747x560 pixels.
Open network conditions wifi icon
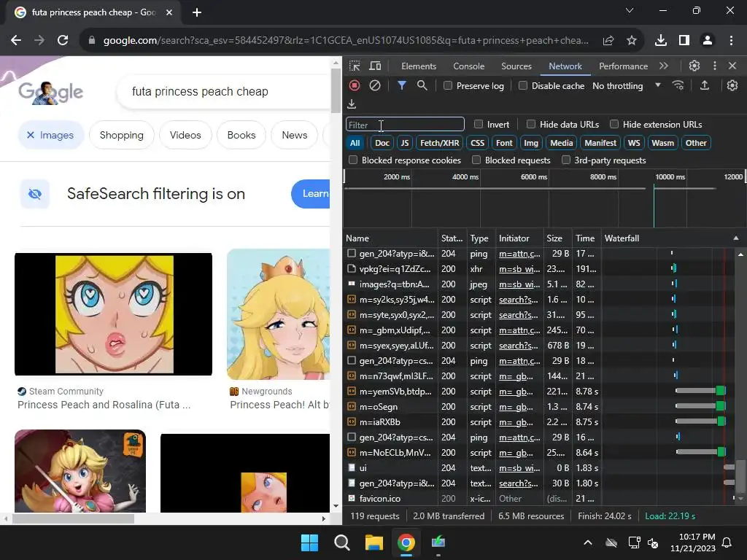(678, 86)
